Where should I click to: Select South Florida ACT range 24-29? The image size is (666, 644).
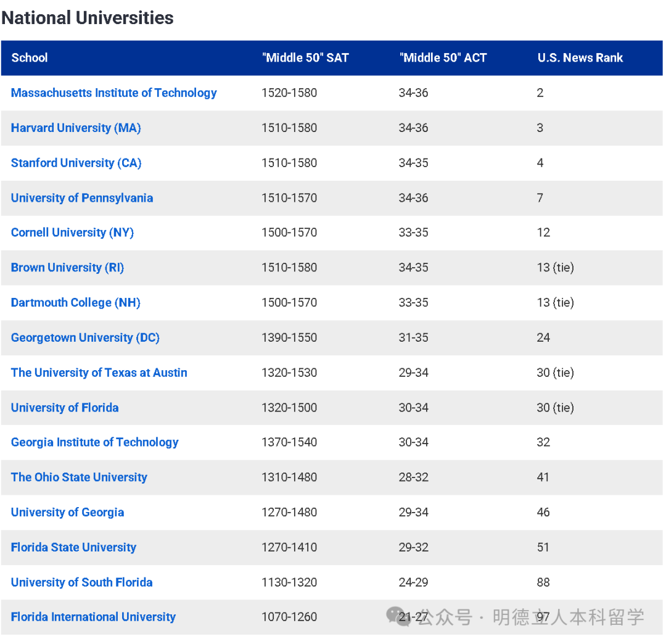(x=413, y=582)
